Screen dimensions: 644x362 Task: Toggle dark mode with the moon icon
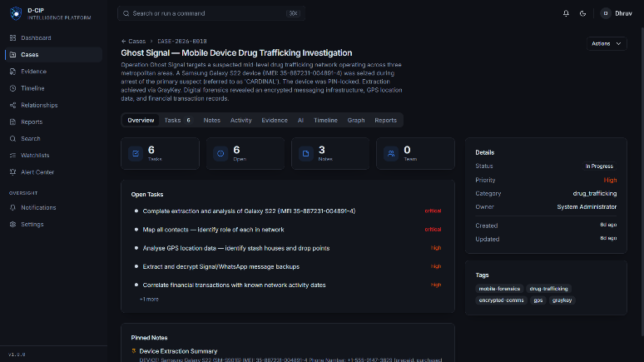tap(582, 13)
